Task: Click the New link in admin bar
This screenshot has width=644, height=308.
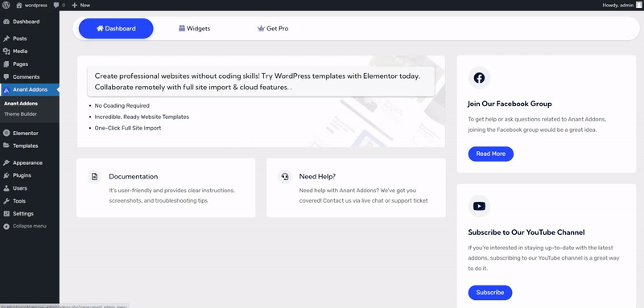Action: (85, 6)
